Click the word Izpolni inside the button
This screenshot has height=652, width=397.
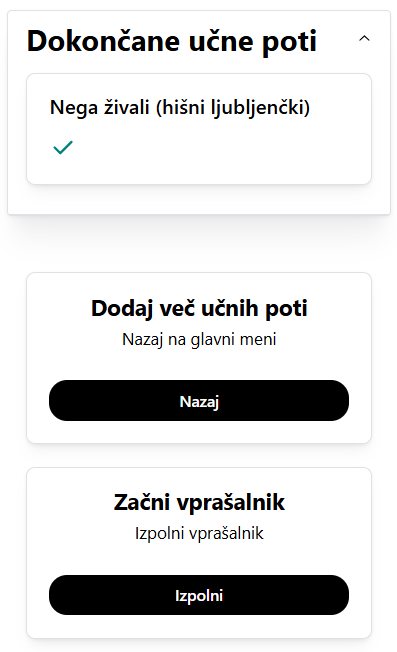click(199, 596)
